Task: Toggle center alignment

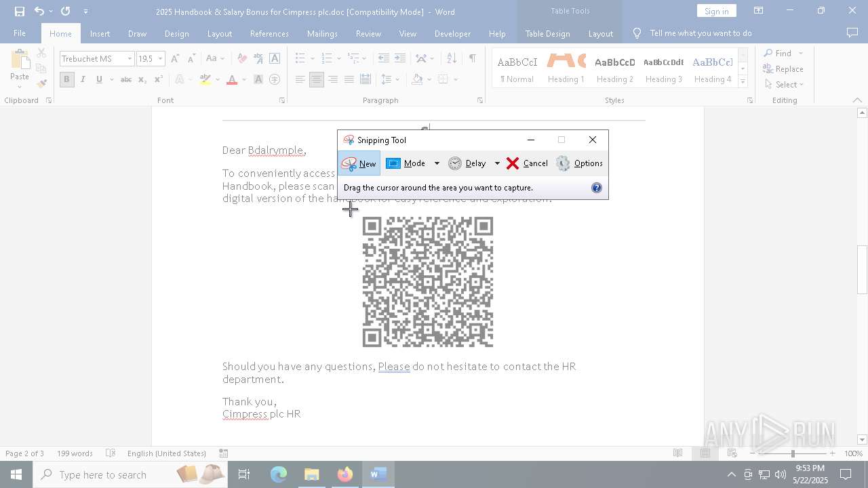Action: 317,79
